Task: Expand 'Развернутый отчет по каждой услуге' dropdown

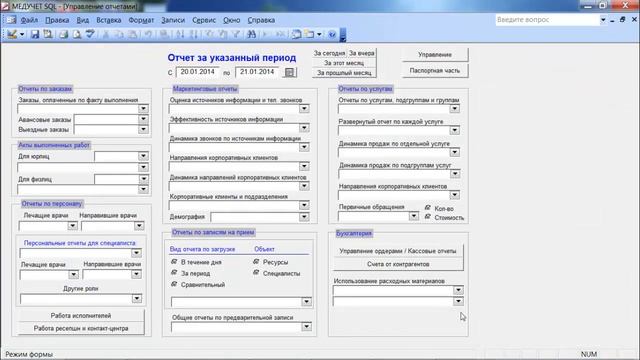Action: [x=454, y=130]
